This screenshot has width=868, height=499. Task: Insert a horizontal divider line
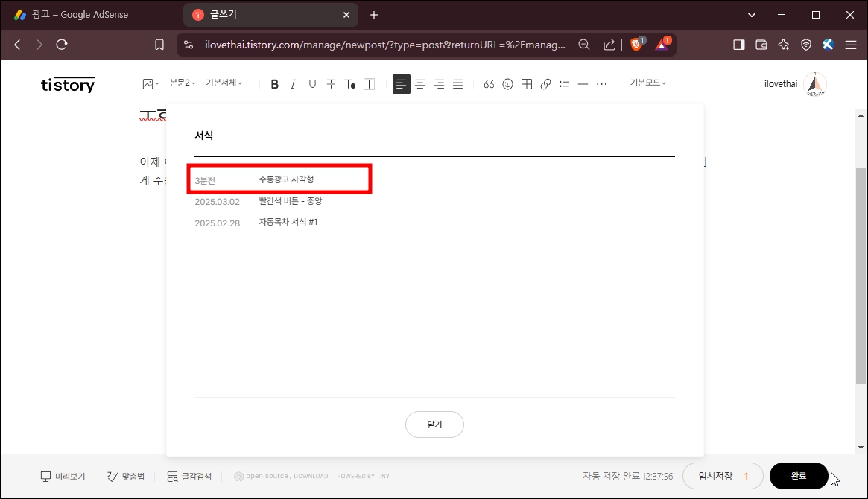[x=583, y=83]
